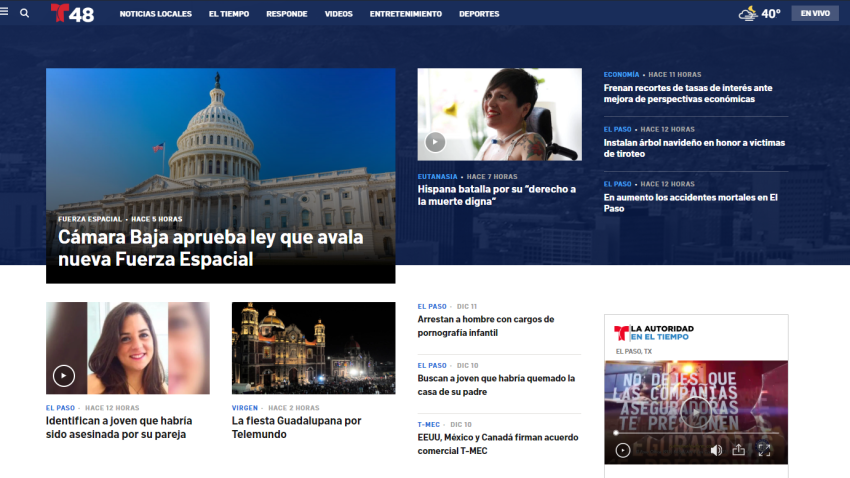The image size is (850, 478).
Task: Click the 'EL PASO, TX' location text
Action: pyautogui.click(x=634, y=352)
